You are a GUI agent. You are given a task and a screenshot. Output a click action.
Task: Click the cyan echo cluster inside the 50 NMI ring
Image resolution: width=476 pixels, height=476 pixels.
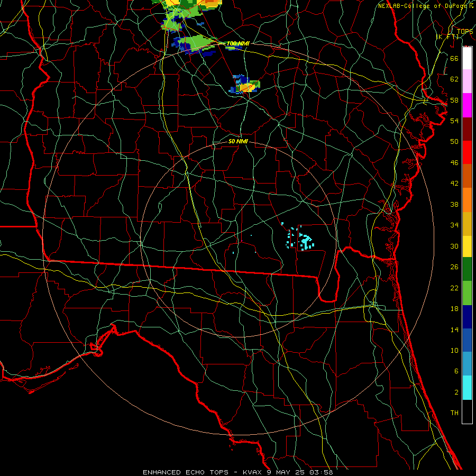[x=305, y=241]
